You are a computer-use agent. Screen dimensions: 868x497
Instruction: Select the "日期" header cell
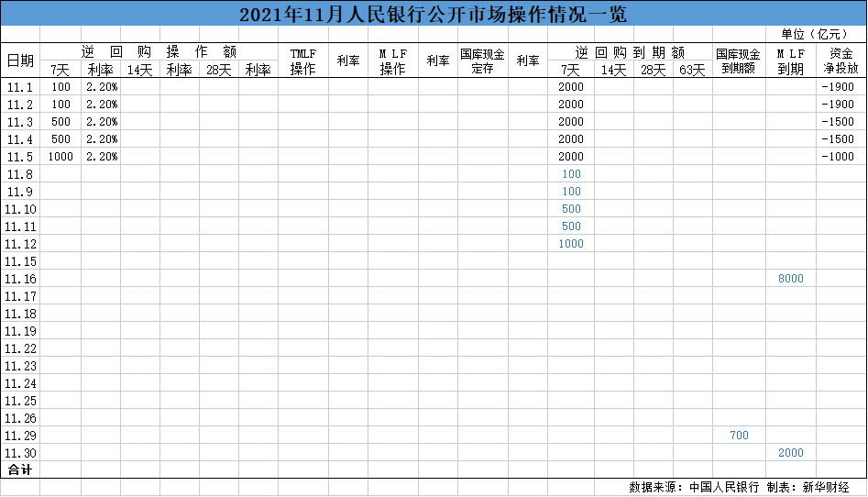pyautogui.click(x=20, y=61)
